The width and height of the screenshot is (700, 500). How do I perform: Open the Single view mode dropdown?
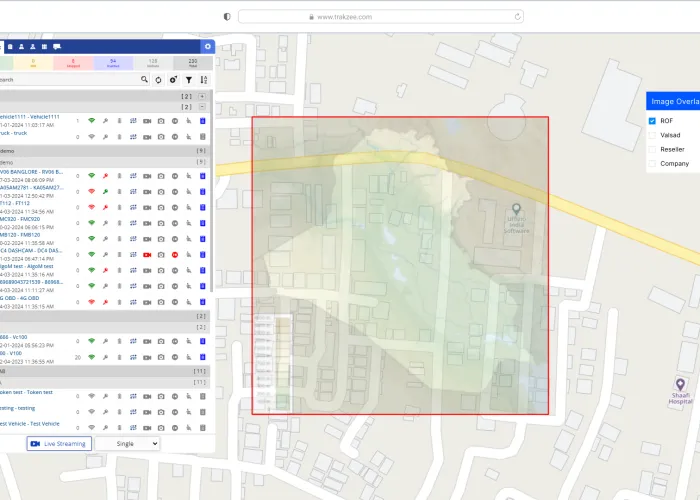127,443
